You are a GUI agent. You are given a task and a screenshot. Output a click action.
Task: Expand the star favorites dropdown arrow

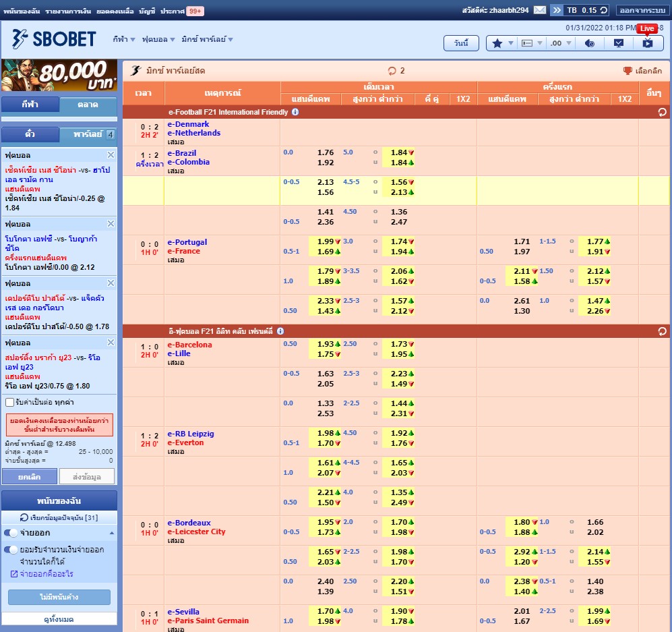click(510, 43)
